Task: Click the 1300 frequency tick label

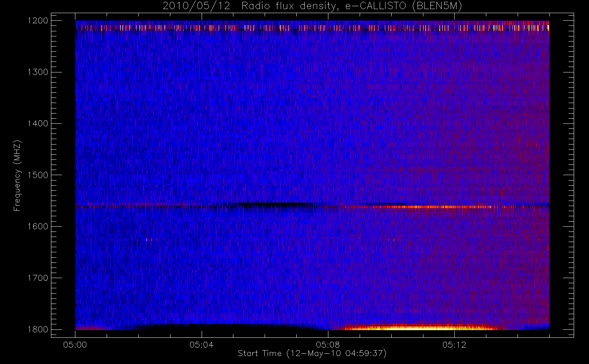Action: pyautogui.click(x=38, y=72)
